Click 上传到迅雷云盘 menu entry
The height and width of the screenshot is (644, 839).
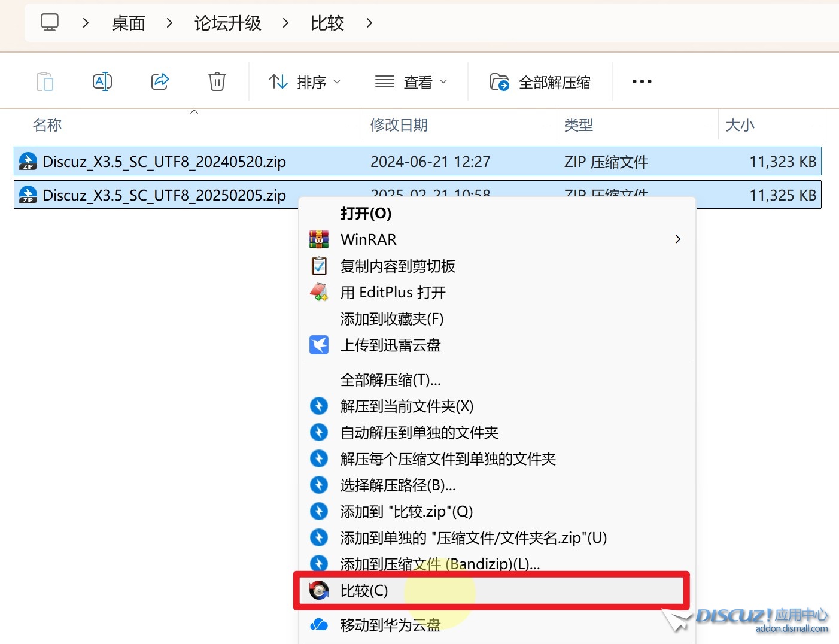click(x=390, y=345)
